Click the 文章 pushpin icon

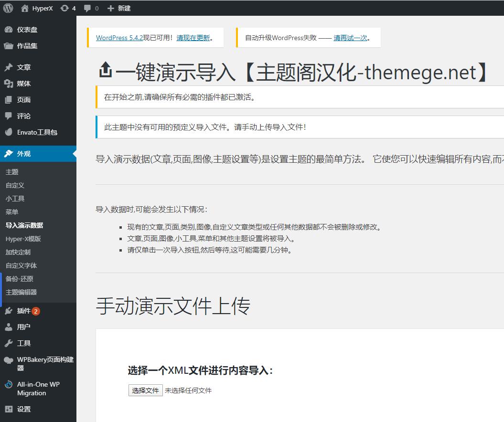9,67
